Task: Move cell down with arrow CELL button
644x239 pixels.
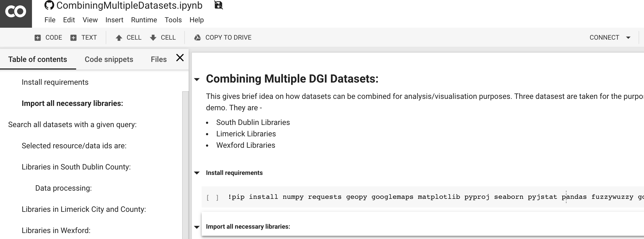Action: (163, 37)
